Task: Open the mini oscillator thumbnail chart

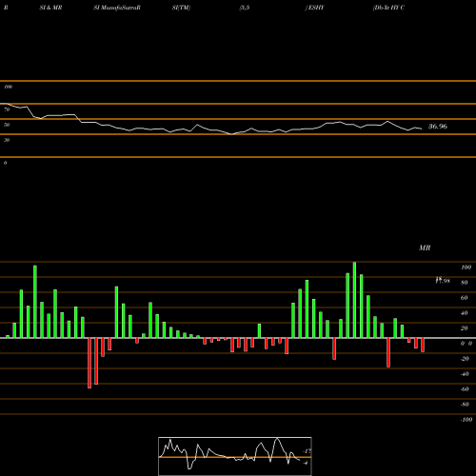Action: [x=235, y=456]
